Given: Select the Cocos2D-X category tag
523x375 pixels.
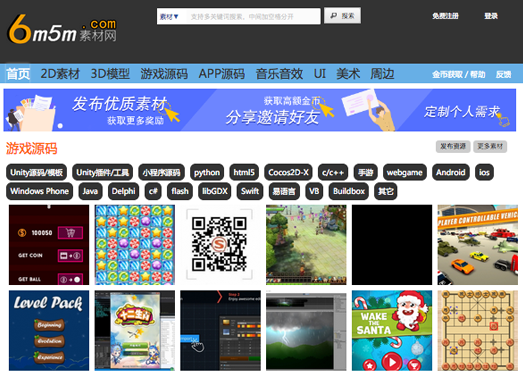Looking at the screenshot, I should pos(288,172).
